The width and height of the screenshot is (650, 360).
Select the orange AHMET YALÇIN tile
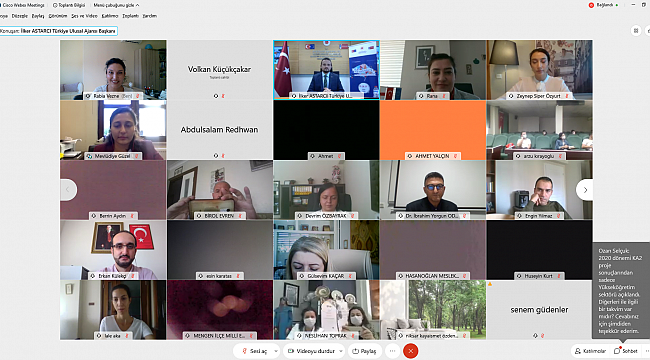(433, 130)
